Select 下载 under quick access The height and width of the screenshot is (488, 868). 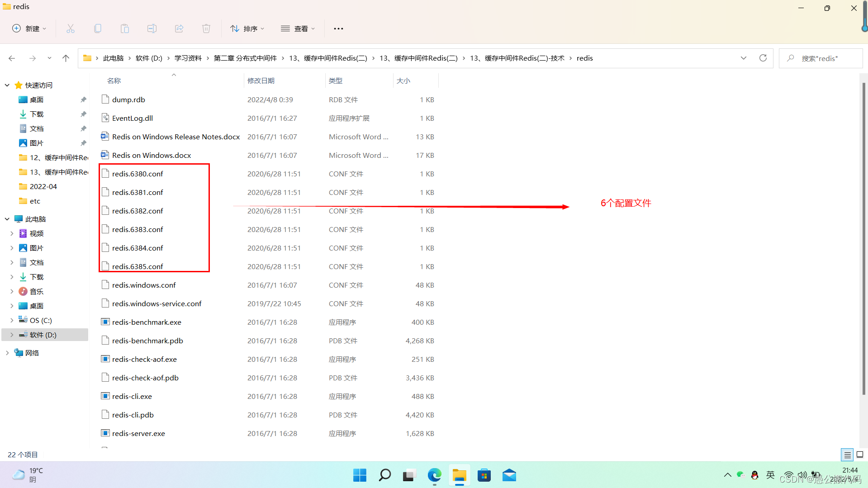point(37,114)
